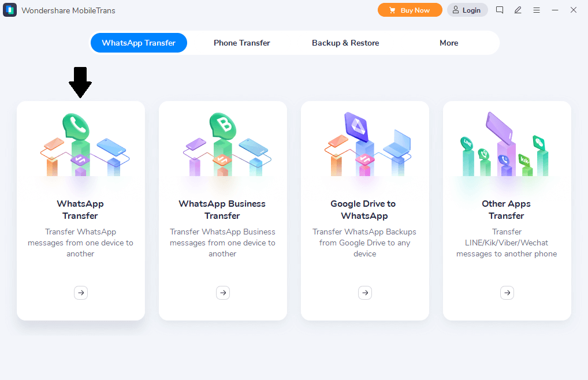
Task: Select the Google Drive to WhatsApp title
Action: (x=363, y=210)
